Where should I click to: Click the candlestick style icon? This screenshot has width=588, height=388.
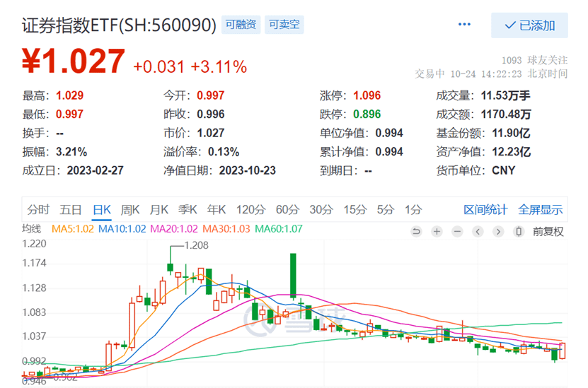[519, 231]
